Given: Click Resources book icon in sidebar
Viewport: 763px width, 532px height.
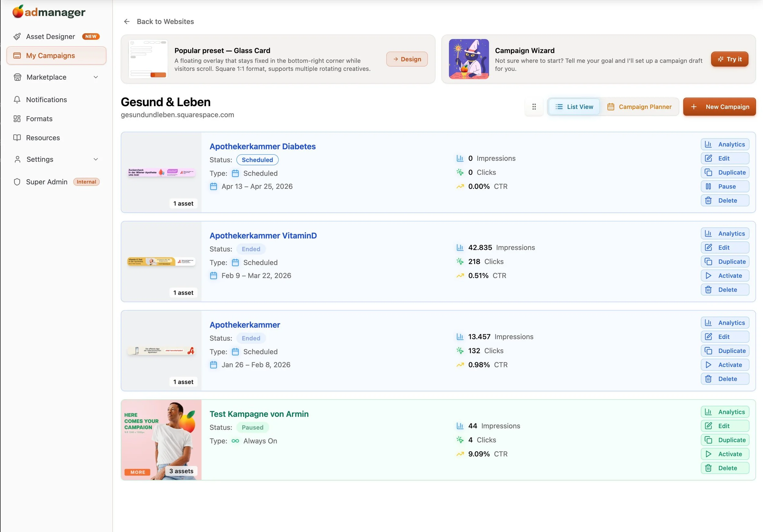Looking at the screenshot, I should point(17,138).
